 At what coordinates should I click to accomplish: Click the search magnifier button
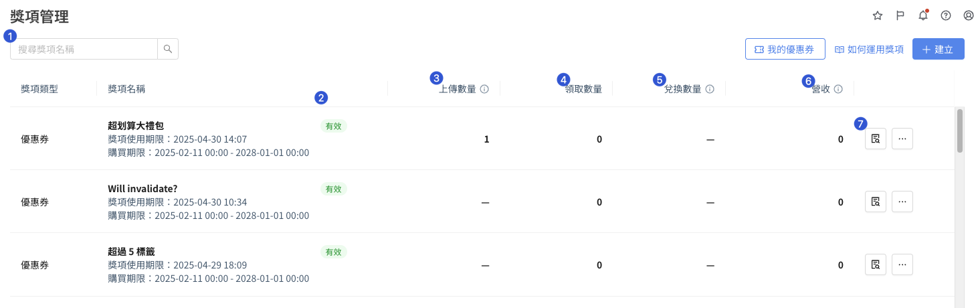168,49
